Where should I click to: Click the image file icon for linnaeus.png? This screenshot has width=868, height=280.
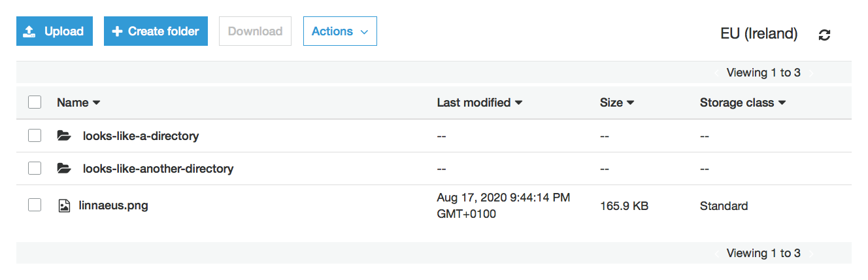click(x=63, y=206)
